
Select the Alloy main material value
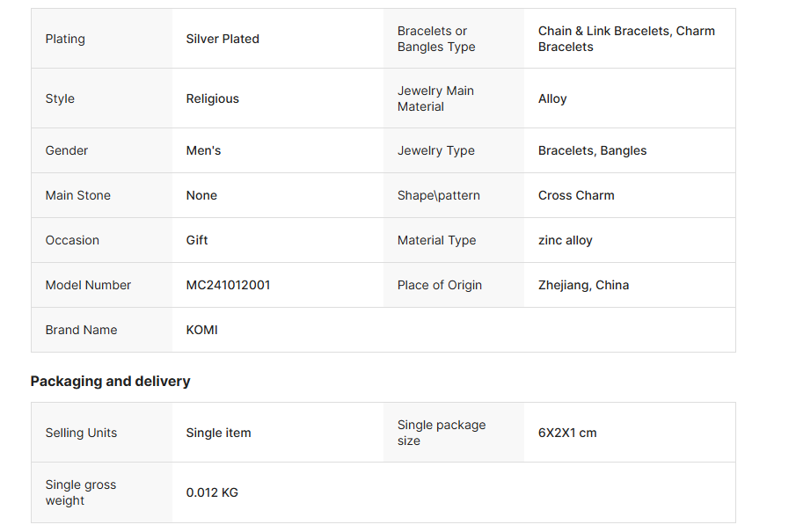tap(552, 98)
